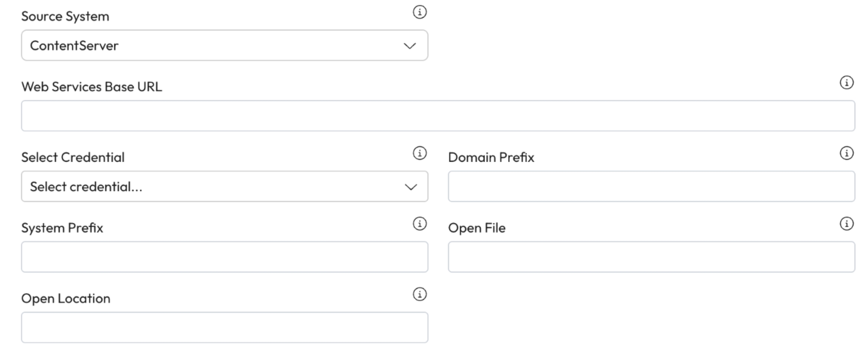
Task: Click the "System Prefix" label text
Action: coord(62,228)
